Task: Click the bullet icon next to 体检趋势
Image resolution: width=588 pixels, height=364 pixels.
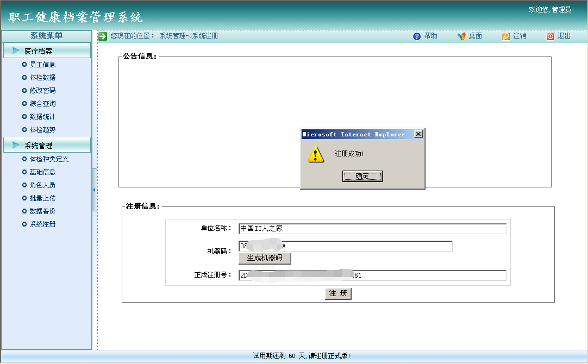Action: click(x=24, y=130)
